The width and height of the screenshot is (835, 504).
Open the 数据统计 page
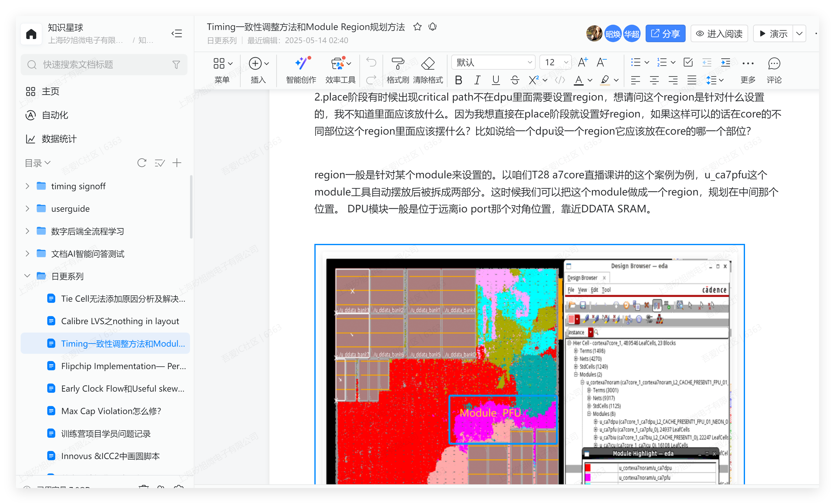coord(59,139)
